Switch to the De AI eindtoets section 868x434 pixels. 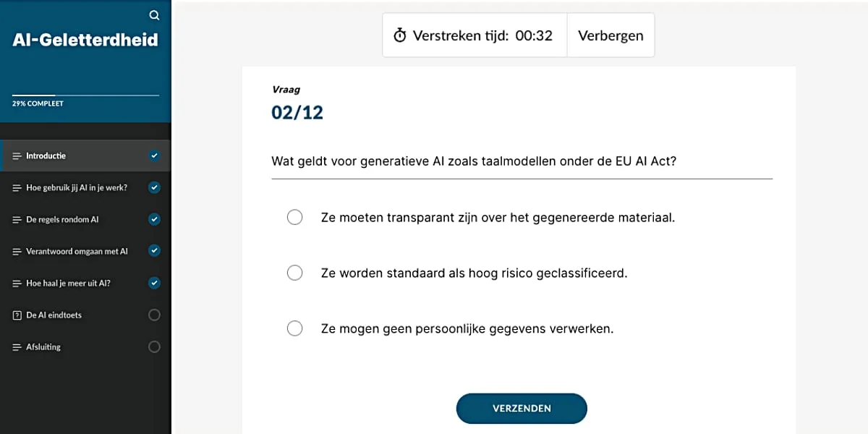[x=54, y=315]
